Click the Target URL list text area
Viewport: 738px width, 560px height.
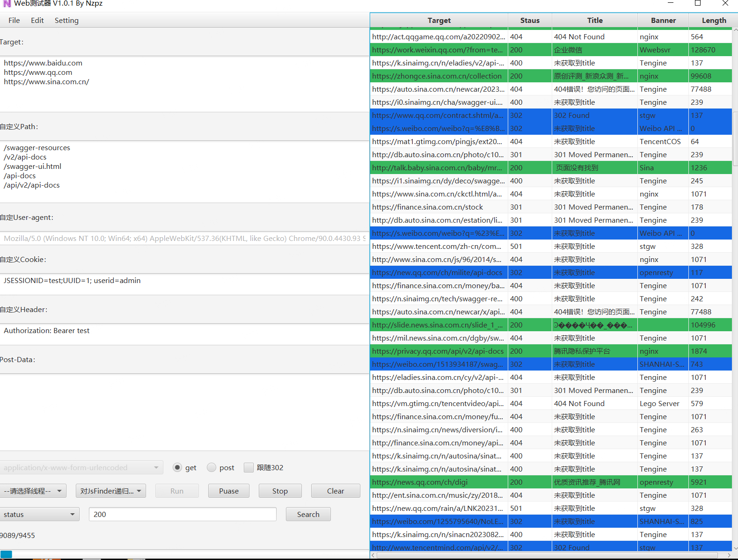coord(184,84)
